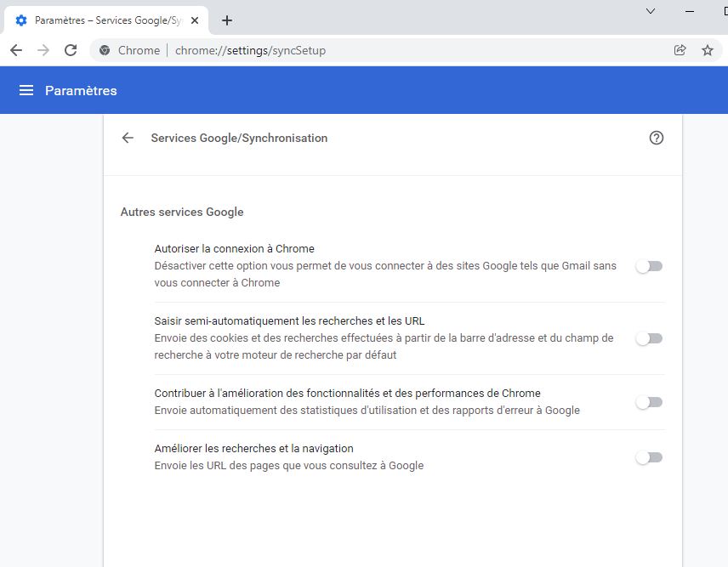Enable Autoriser la connexion à Chrome

[649, 266]
